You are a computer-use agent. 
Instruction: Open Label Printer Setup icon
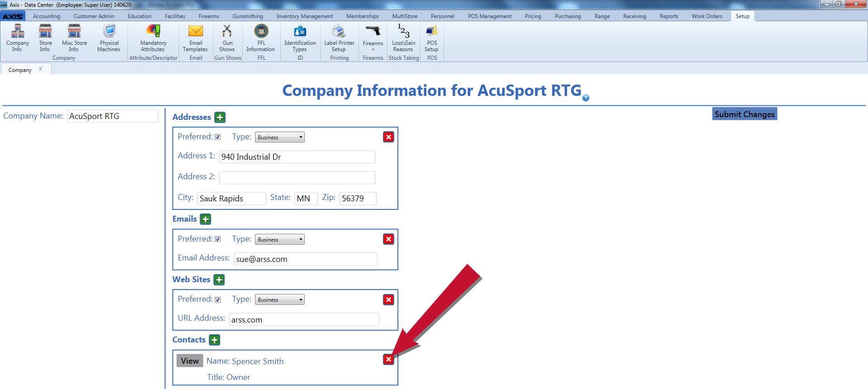pos(339,38)
